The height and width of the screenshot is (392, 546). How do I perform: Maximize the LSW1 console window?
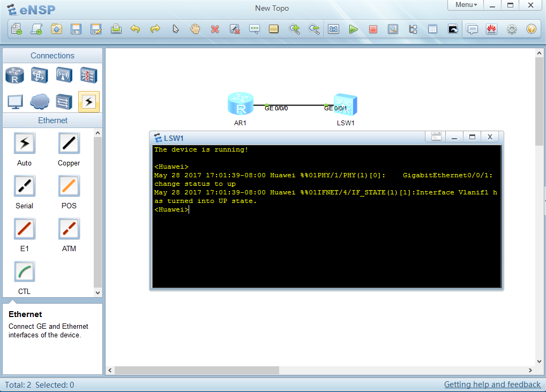pyautogui.click(x=472, y=137)
